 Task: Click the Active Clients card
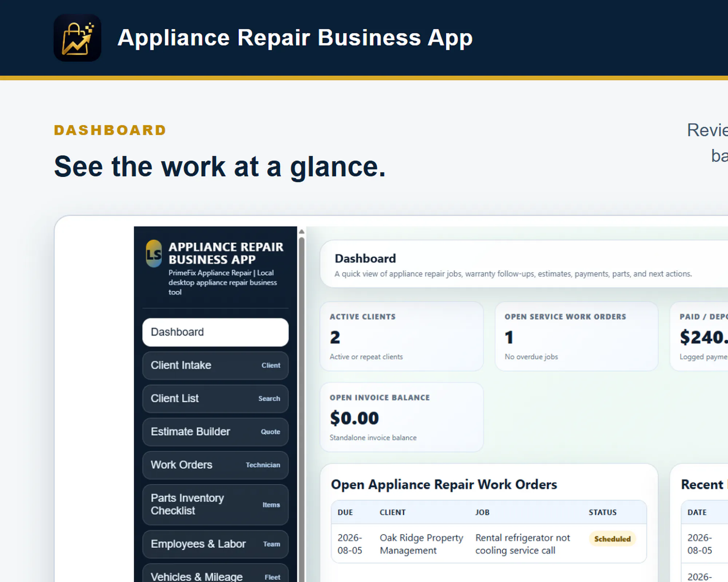click(x=402, y=336)
